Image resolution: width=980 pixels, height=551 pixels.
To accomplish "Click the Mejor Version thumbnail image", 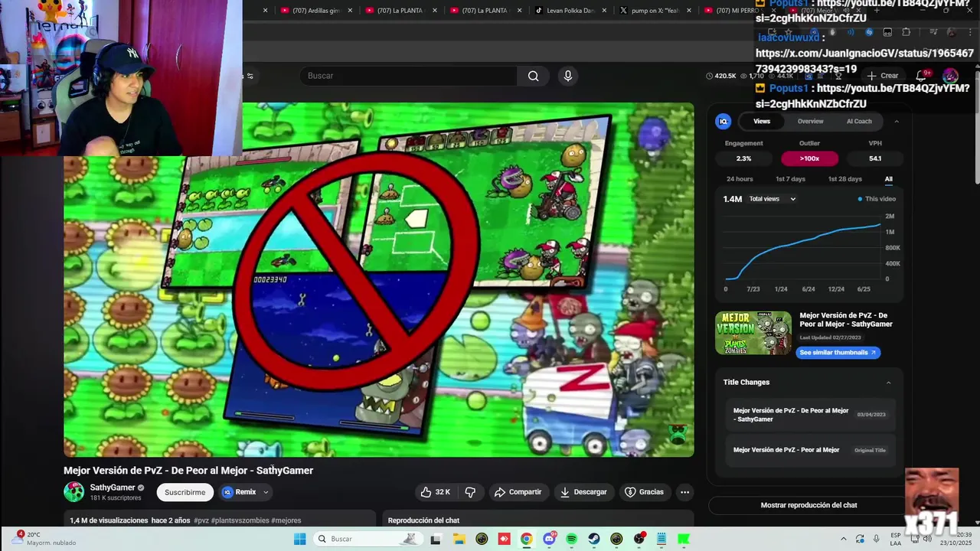I will pyautogui.click(x=753, y=333).
